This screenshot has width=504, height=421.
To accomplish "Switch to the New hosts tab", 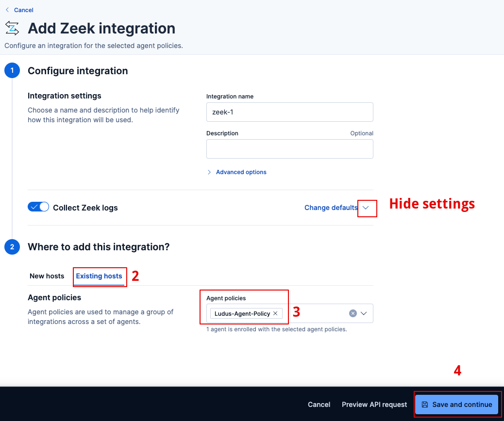I will tap(47, 276).
